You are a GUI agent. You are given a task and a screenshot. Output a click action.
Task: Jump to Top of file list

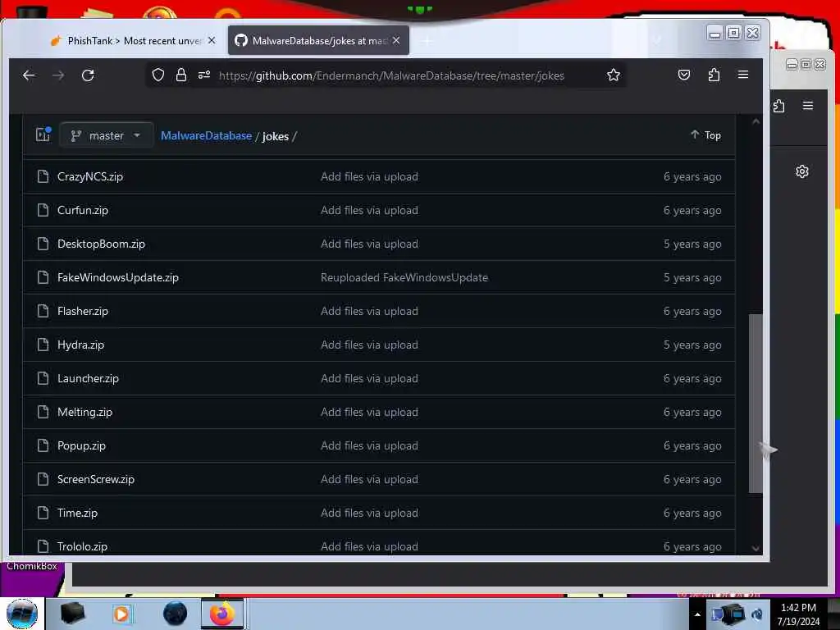[x=705, y=135]
